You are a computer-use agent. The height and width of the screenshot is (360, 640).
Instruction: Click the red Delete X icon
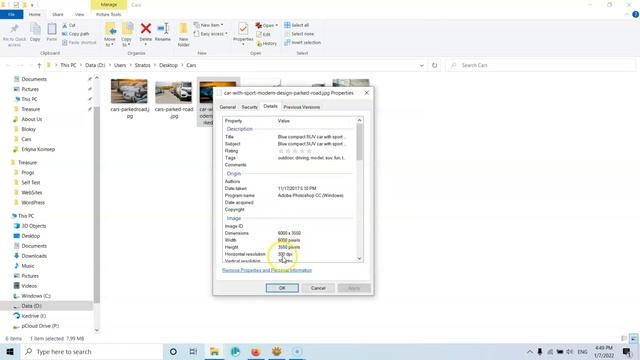coord(146,29)
